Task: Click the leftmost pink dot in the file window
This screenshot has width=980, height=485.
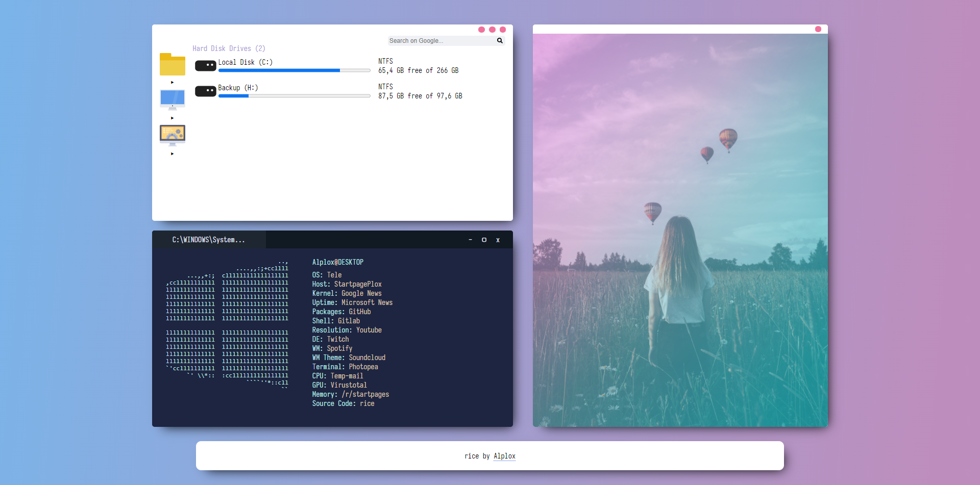Action: point(481,30)
